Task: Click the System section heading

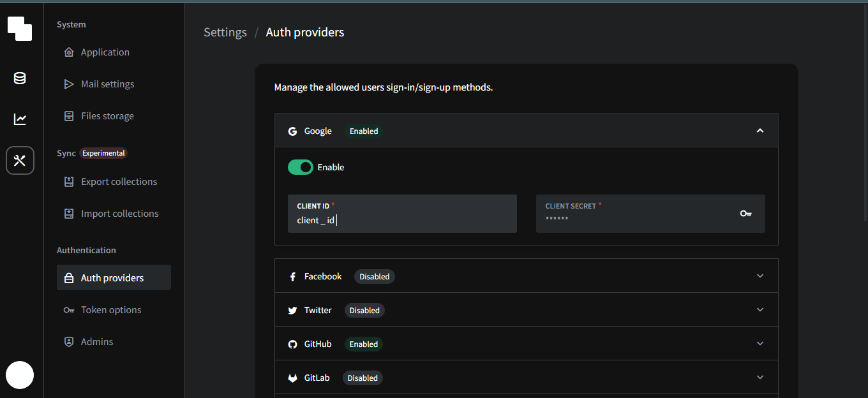Action: [x=71, y=24]
